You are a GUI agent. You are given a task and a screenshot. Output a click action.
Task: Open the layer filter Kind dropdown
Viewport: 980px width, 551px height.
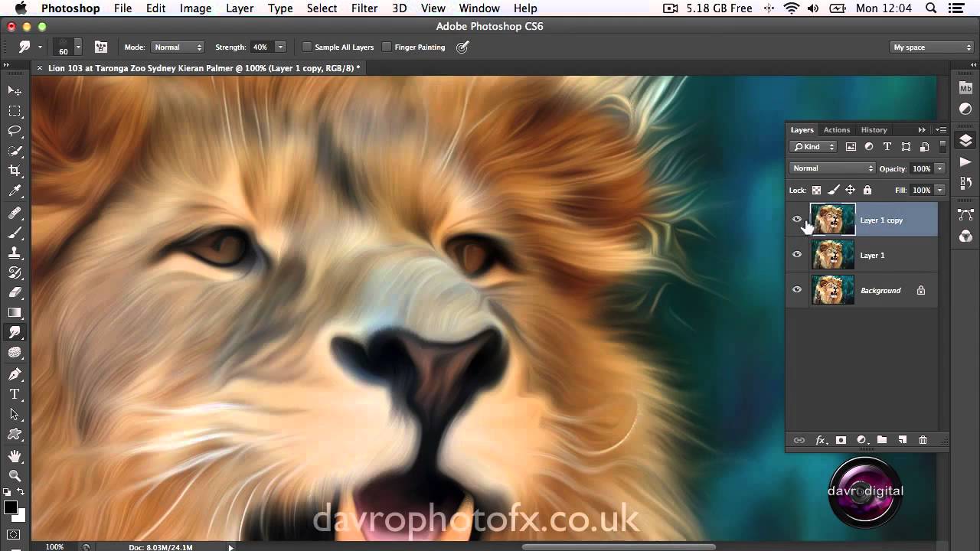click(x=814, y=147)
